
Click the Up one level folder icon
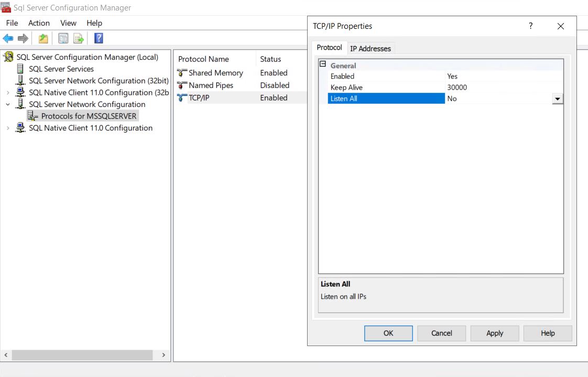tap(43, 38)
